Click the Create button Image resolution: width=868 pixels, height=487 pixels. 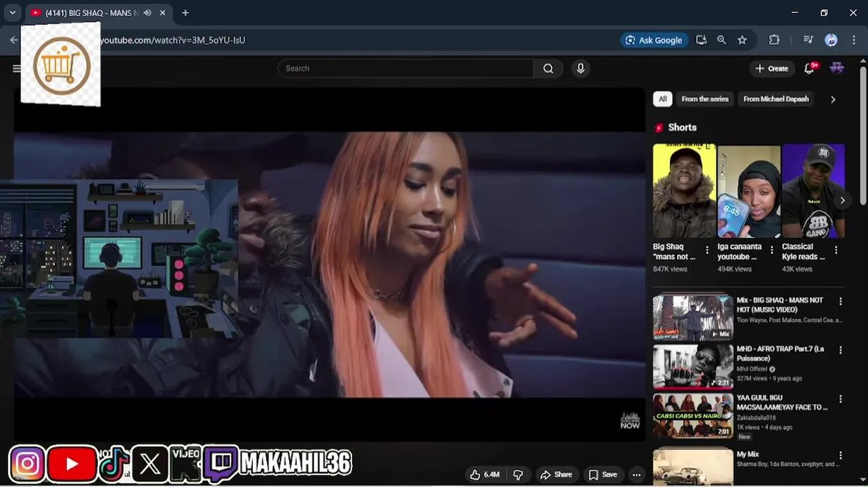(x=771, y=68)
